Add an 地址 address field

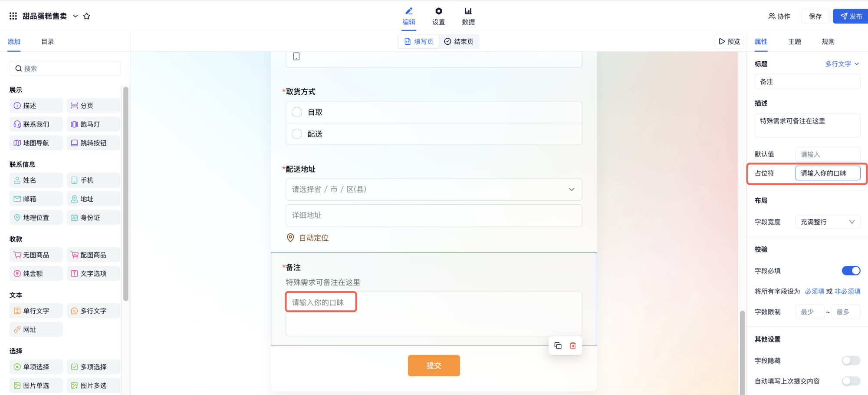click(x=93, y=199)
